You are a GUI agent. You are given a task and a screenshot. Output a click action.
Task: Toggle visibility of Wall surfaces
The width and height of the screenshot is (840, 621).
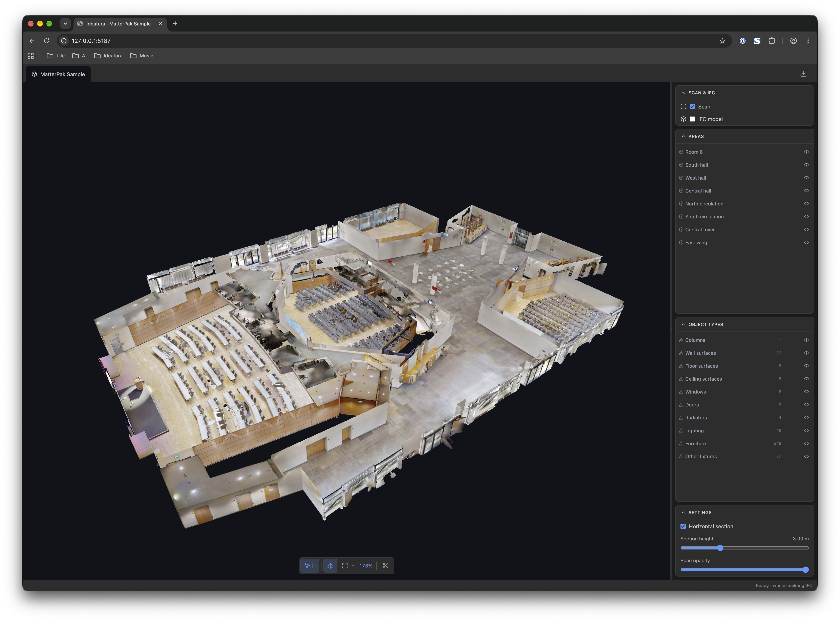[806, 353]
